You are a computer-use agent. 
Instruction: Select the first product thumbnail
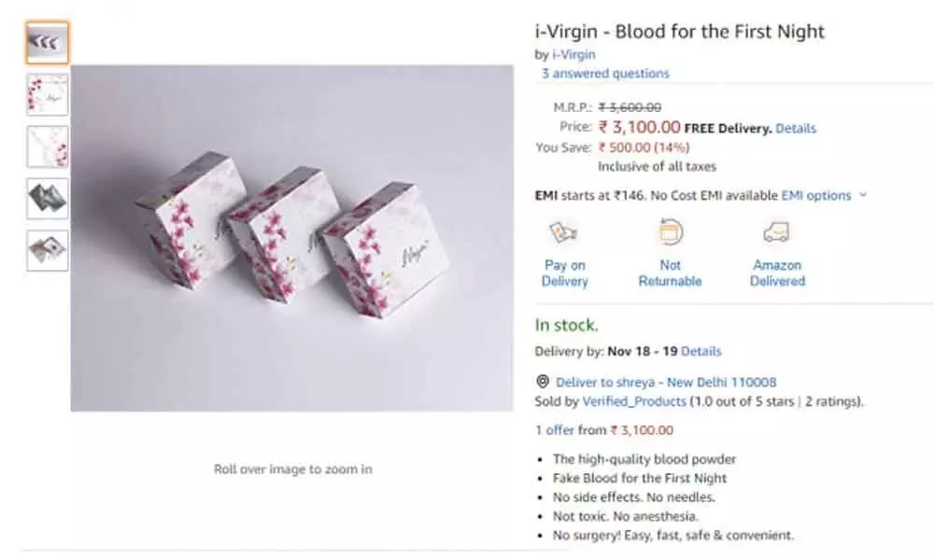pos(47,42)
